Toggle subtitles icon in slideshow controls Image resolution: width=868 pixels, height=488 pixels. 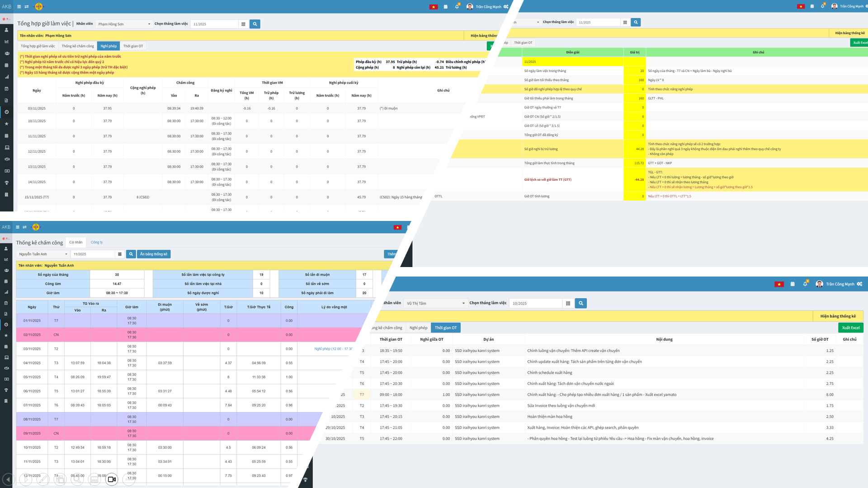(x=94, y=479)
